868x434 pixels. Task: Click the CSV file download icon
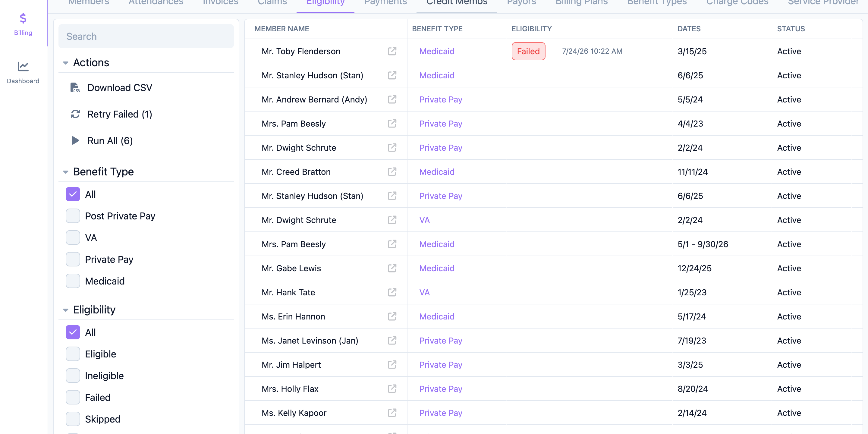point(75,88)
